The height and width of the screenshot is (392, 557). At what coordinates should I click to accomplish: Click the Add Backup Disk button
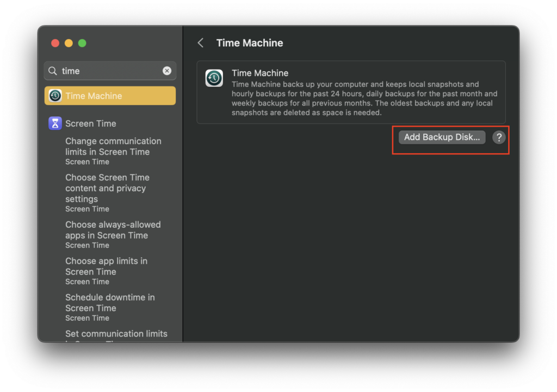click(442, 138)
